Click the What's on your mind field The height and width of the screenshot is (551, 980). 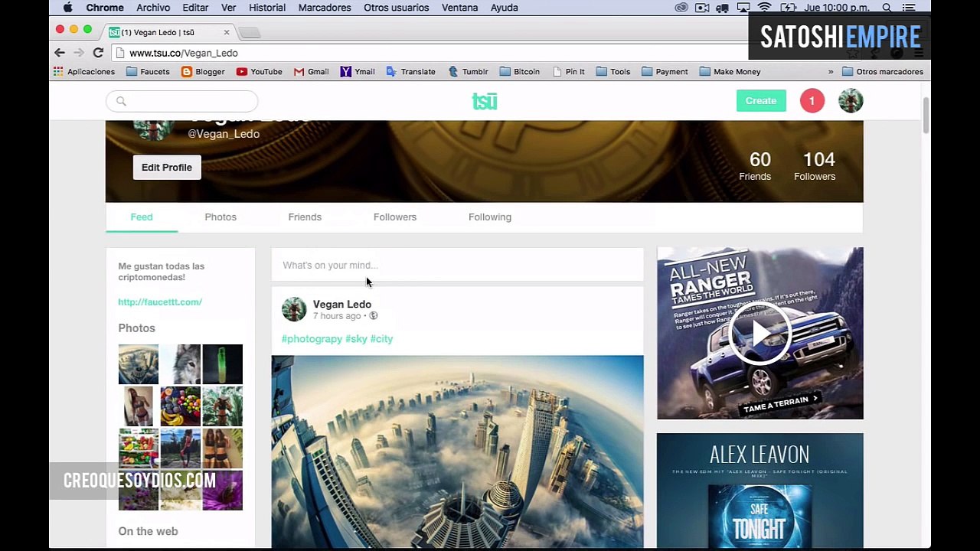457,266
